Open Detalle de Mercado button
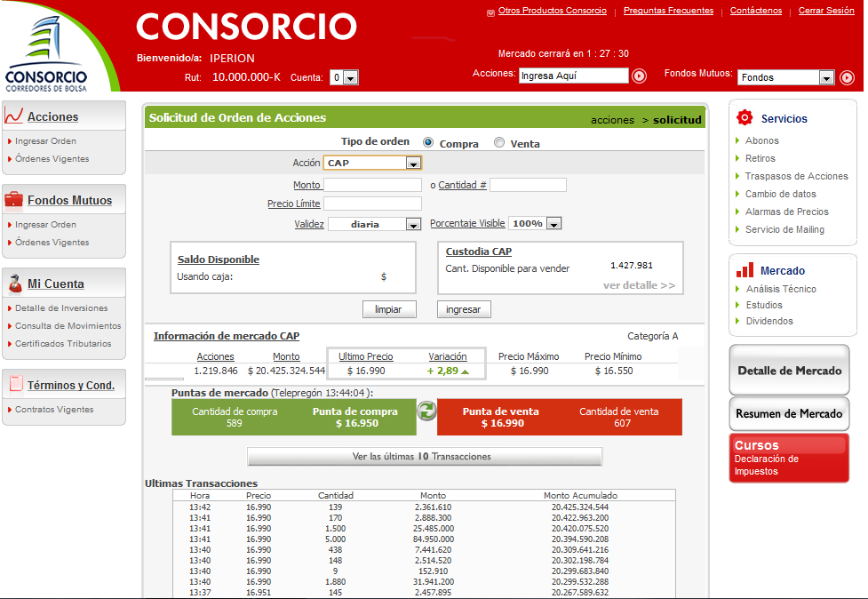The height and width of the screenshot is (599, 868). (x=790, y=371)
